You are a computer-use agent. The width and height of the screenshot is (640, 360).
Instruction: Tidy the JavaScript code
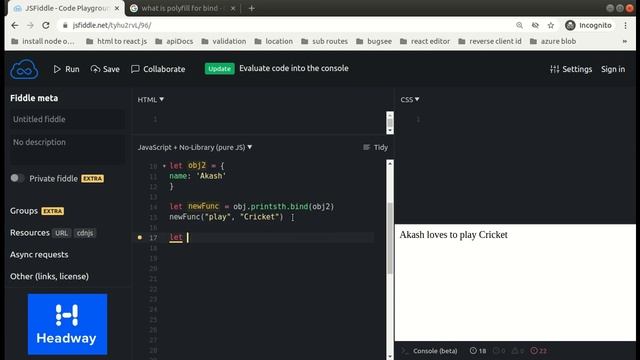coord(376,147)
